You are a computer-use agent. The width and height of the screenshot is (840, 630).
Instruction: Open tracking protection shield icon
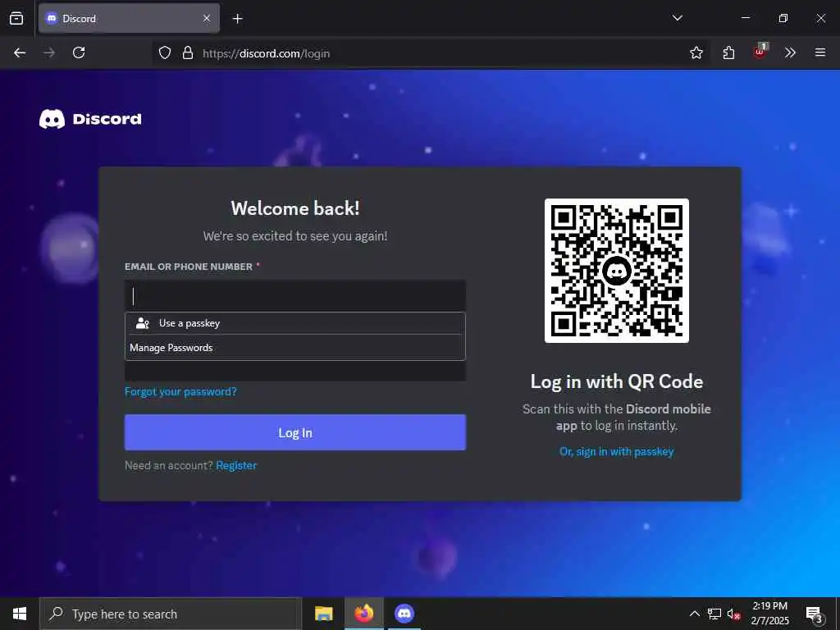[x=164, y=52]
